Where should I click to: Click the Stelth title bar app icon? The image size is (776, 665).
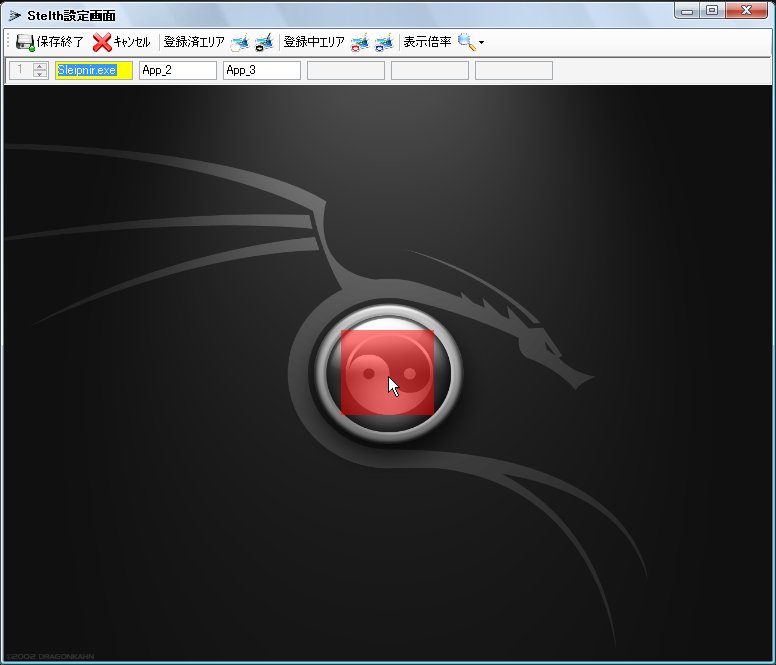point(14,16)
